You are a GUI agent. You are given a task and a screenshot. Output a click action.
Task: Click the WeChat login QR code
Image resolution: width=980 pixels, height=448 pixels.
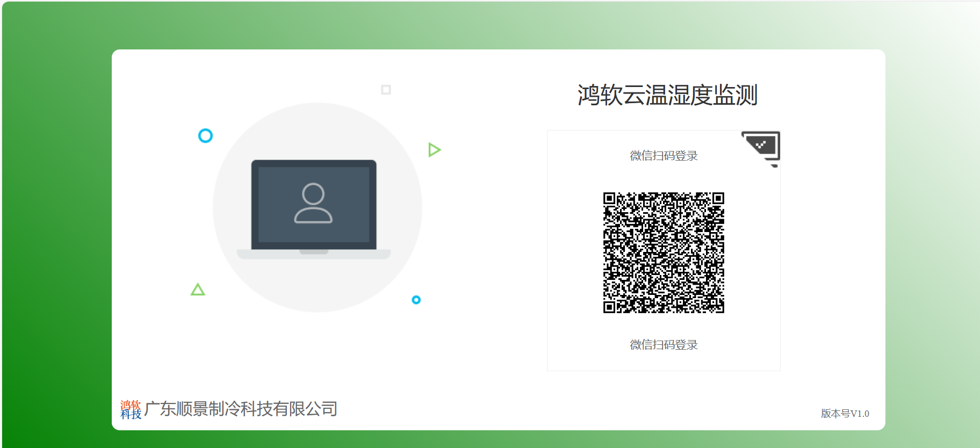tap(664, 252)
